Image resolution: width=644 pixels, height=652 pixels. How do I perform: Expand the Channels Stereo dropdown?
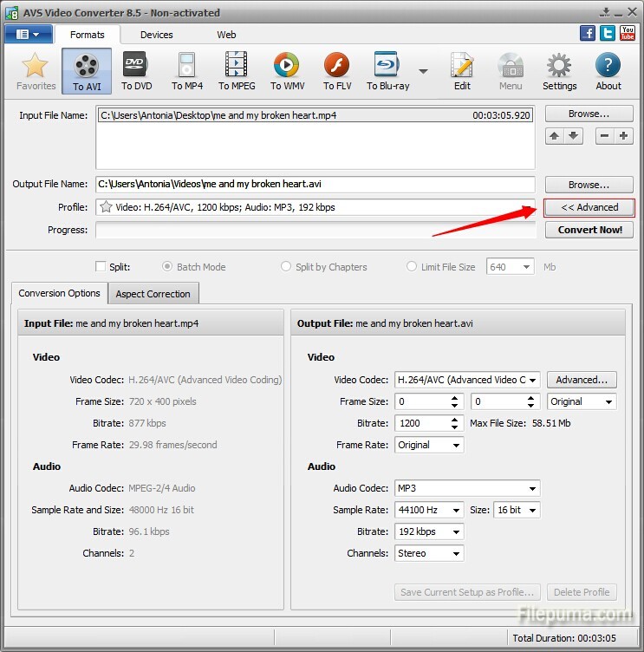(456, 553)
